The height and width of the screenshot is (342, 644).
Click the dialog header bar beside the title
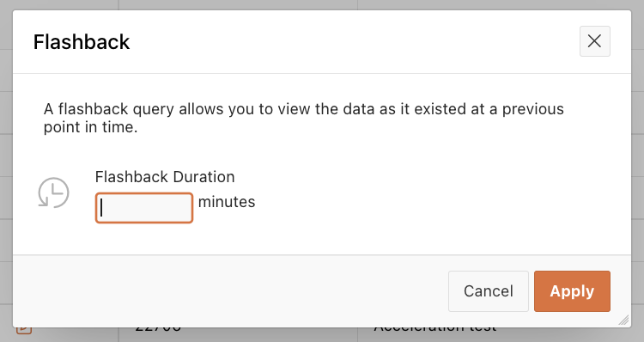pyautogui.click(x=353, y=42)
